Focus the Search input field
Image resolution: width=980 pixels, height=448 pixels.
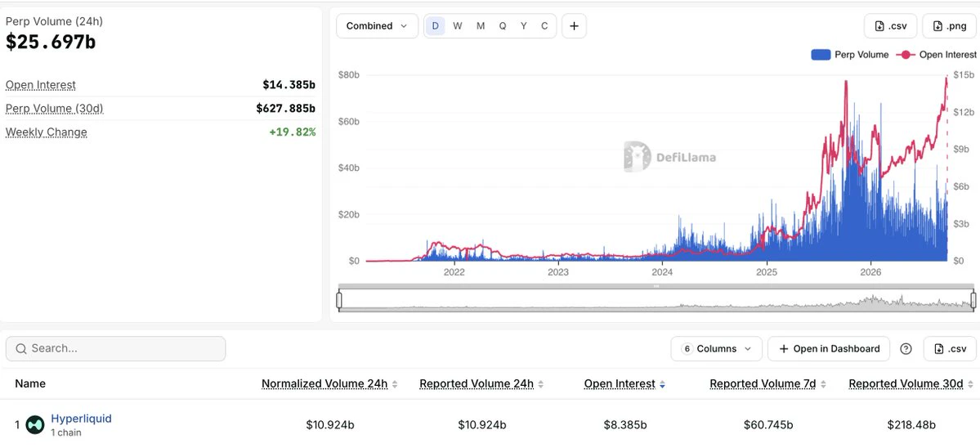[x=115, y=348]
